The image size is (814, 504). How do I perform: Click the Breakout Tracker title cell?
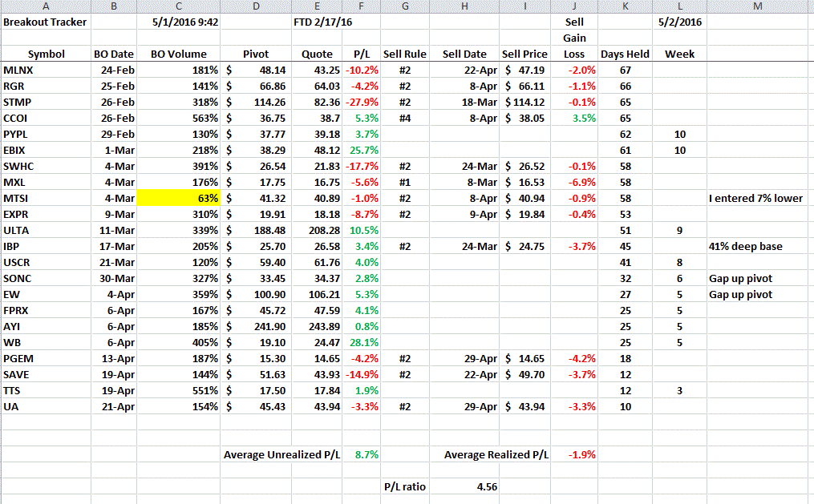(x=46, y=22)
